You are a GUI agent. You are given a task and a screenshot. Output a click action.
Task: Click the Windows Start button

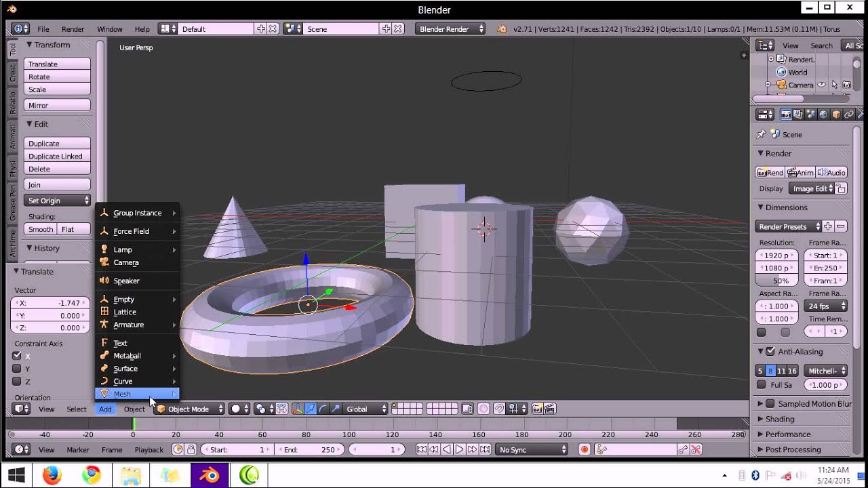[x=16, y=475]
